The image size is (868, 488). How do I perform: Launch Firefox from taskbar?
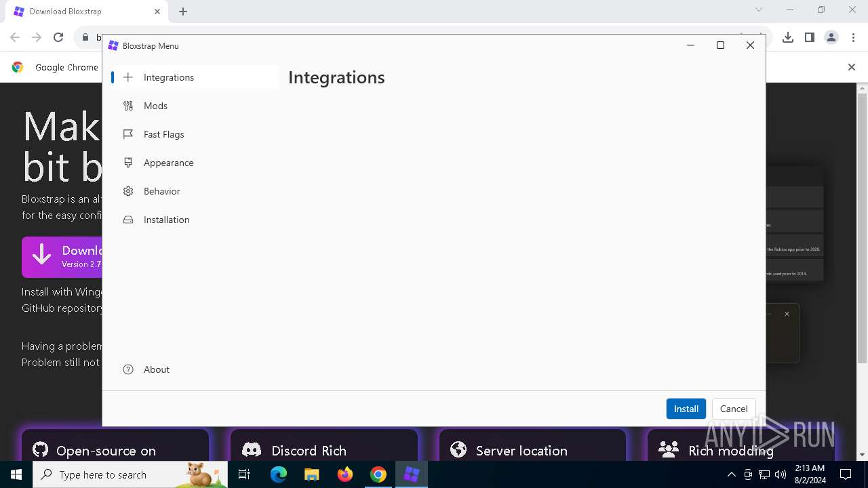pos(345,474)
